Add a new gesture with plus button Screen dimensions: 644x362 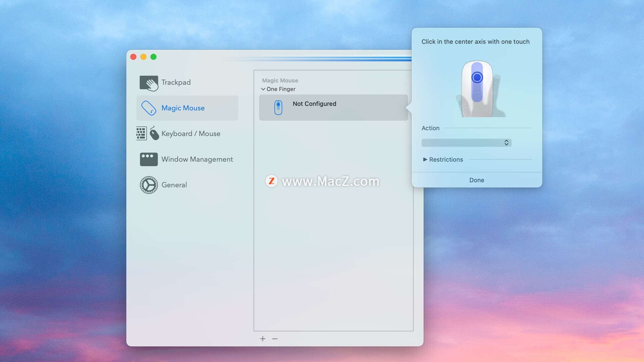tap(263, 339)
